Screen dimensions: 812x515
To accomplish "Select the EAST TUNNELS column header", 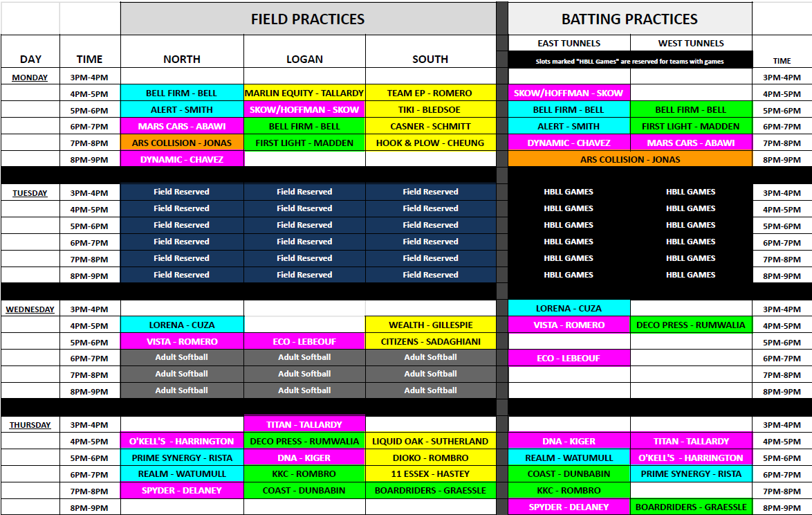I will (569, 43).
